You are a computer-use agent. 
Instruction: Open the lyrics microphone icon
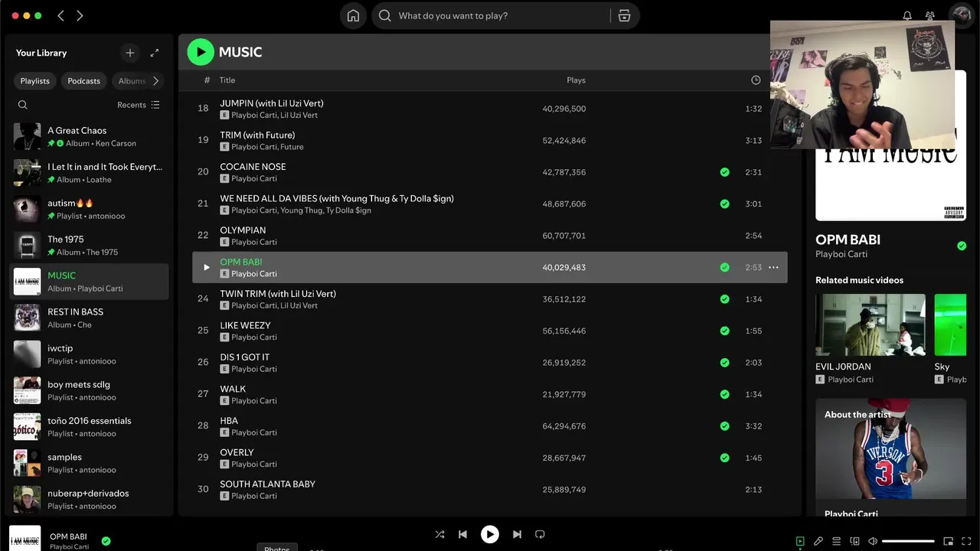click(818, 541)
